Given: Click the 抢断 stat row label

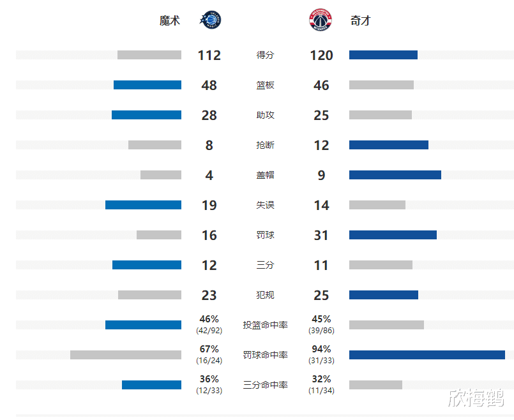Looking at the screenshot, I should click(265, 146).
